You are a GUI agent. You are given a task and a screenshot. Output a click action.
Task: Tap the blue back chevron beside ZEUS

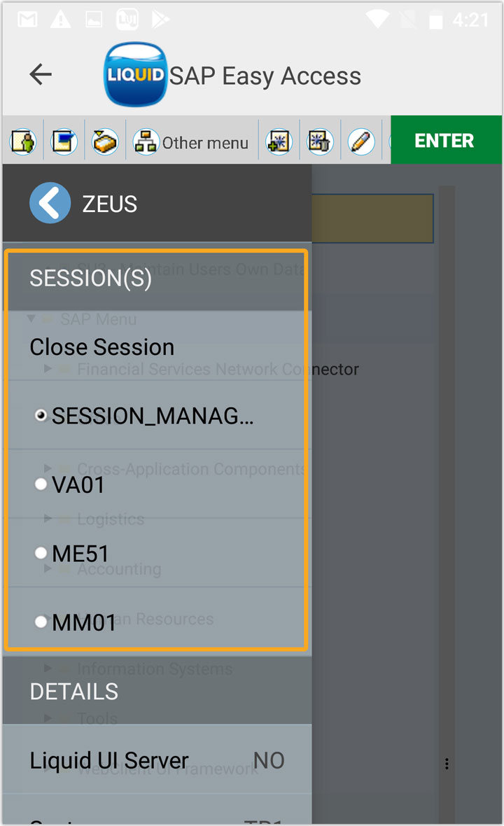(50, 204)
